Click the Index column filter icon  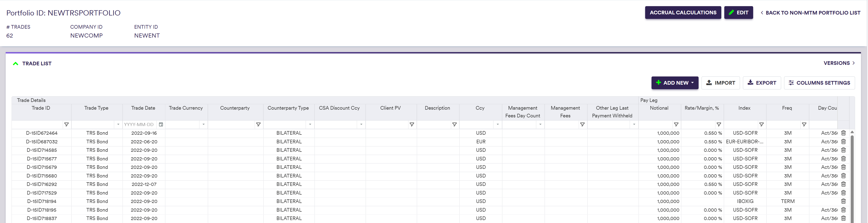coord(761,124)
